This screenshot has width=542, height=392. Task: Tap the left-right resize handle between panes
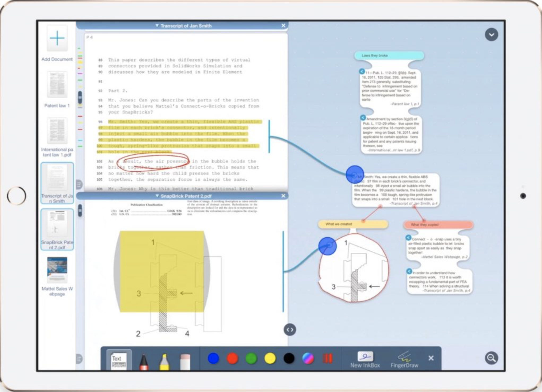290,330
